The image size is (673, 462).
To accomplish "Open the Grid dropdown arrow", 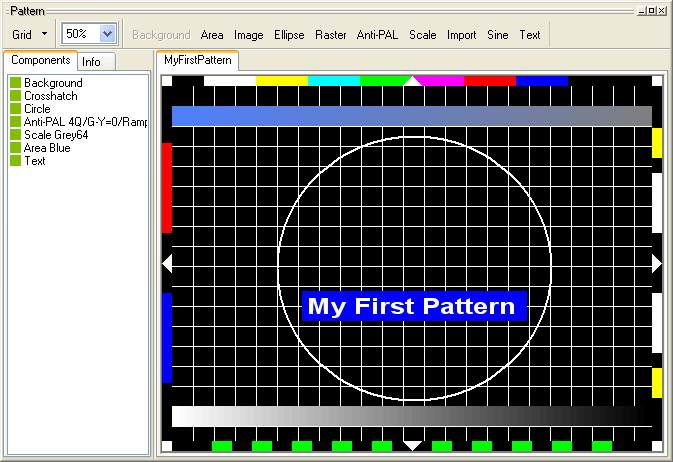I will pyautogui.click(x=45, y=35).
